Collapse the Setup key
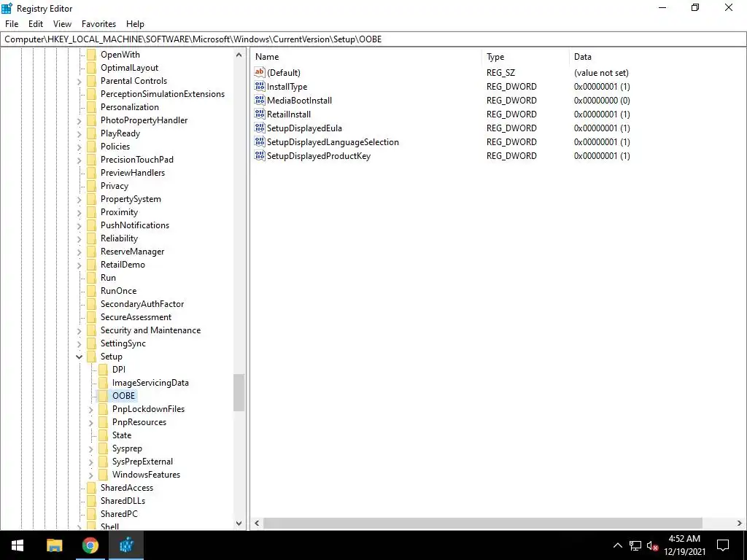 point(79,357)
